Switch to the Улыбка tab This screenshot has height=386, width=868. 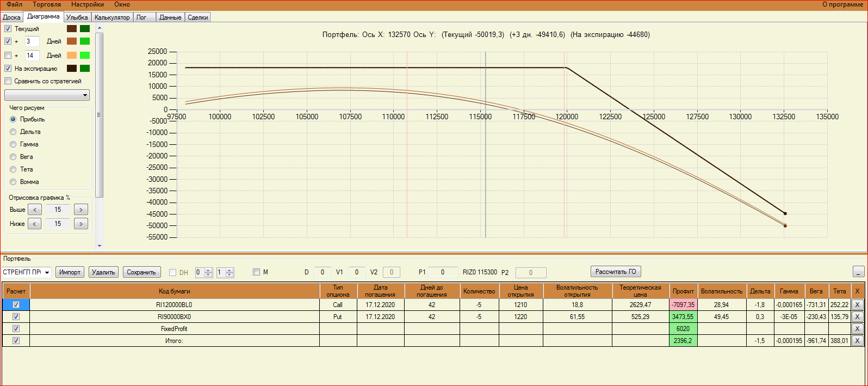click(77, 17)
